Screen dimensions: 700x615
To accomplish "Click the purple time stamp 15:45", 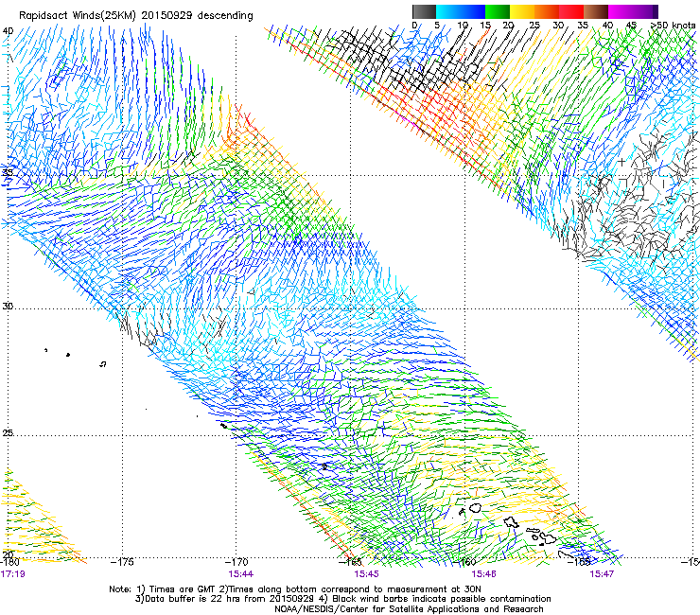I will 366,574.
